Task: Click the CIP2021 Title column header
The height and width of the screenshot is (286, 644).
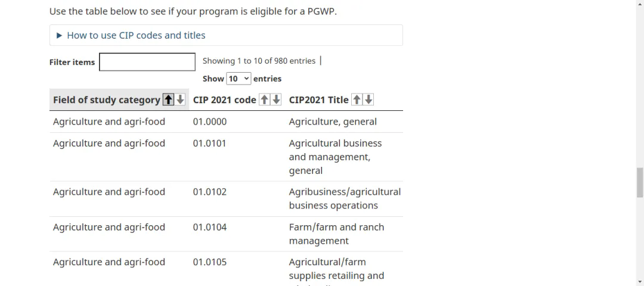Action: pos(318,100)
